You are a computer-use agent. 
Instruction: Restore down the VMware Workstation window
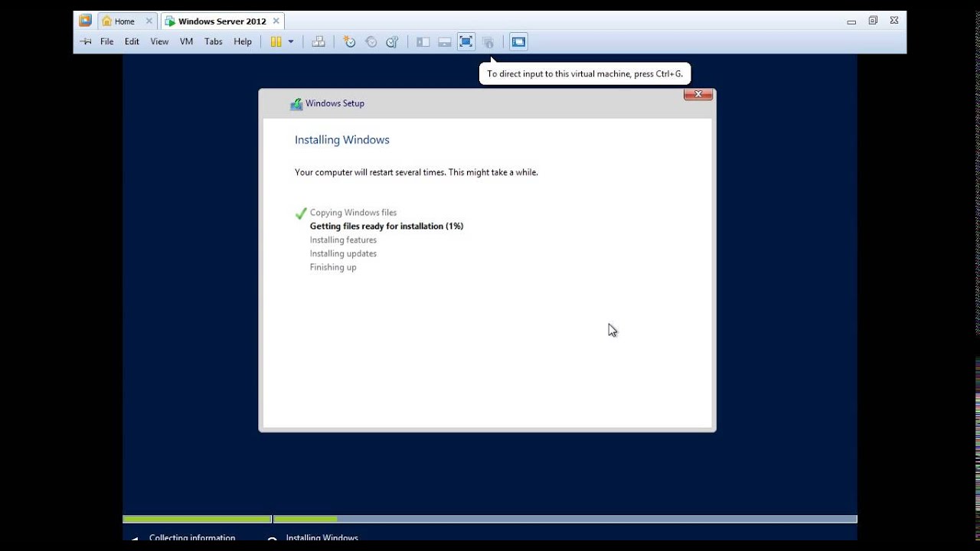point(873,21)
